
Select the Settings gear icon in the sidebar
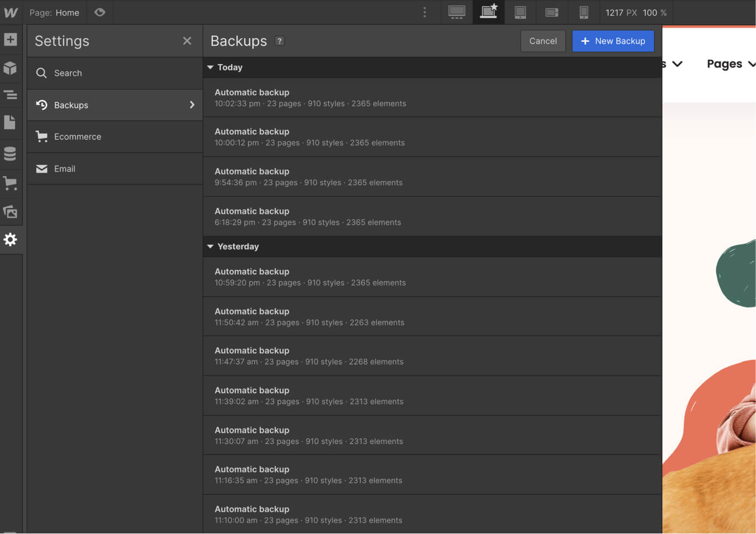(x=11, y=240)
